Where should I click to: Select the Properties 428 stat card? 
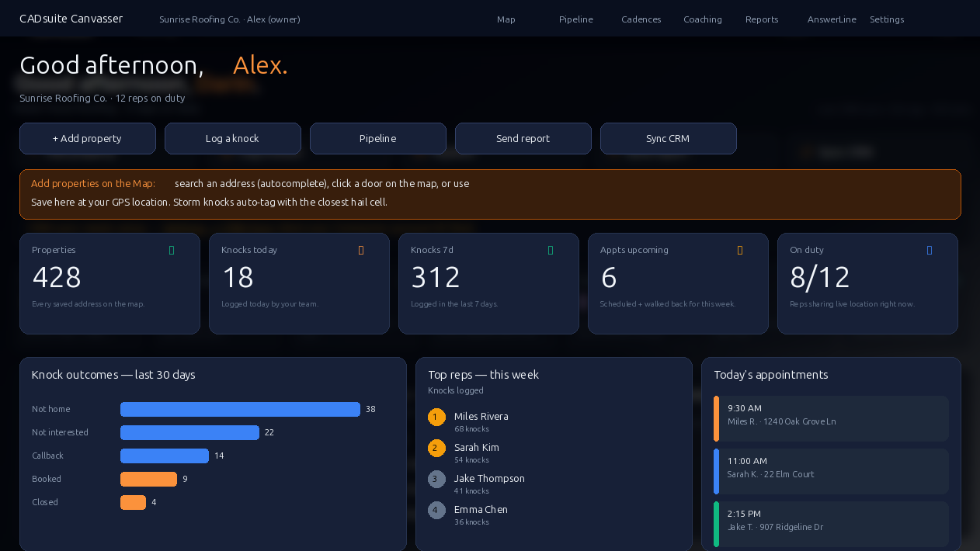point(109,283)
